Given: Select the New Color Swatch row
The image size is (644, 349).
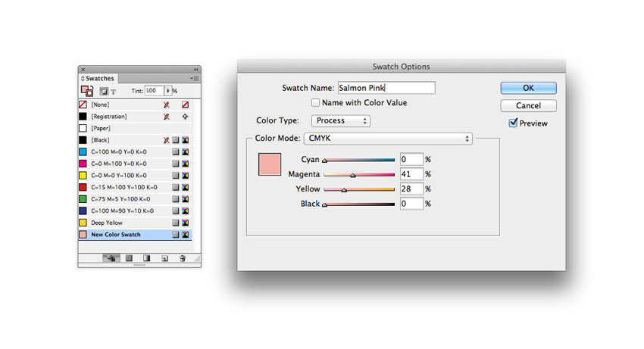Looking at the screenshot, I should click(135, 235).
